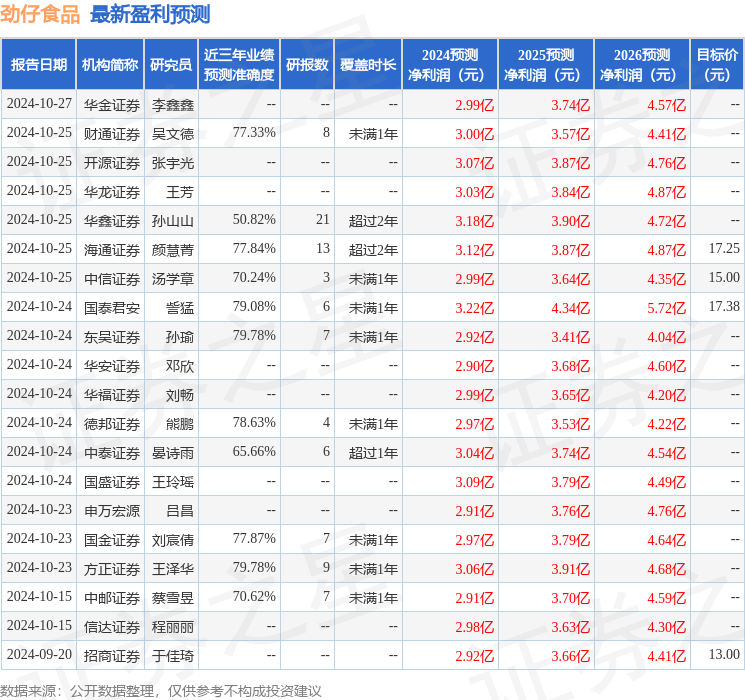
Task: Click the 覆盖时长 column header
Action: tap(368, 65)
